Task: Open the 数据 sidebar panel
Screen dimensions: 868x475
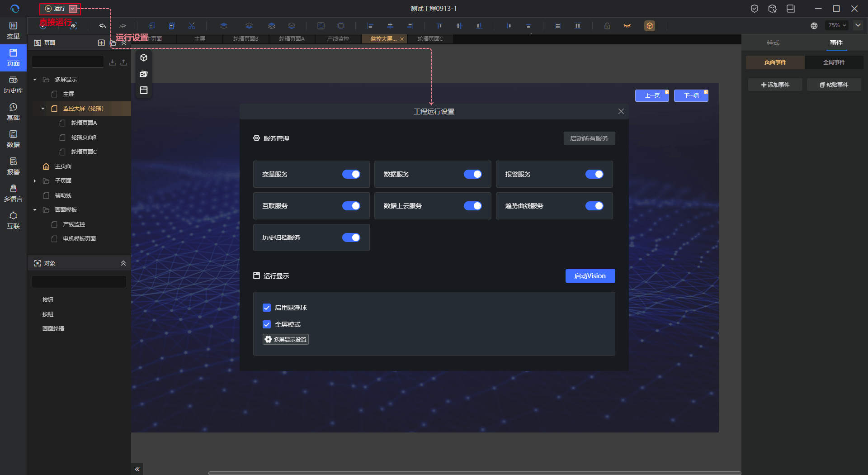Action: click(13, 139)
